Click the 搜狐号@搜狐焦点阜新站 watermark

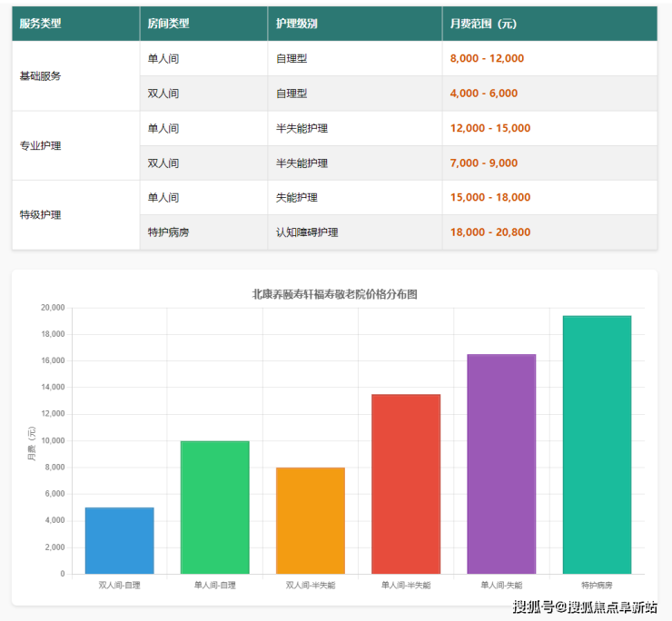coord(585,607)
